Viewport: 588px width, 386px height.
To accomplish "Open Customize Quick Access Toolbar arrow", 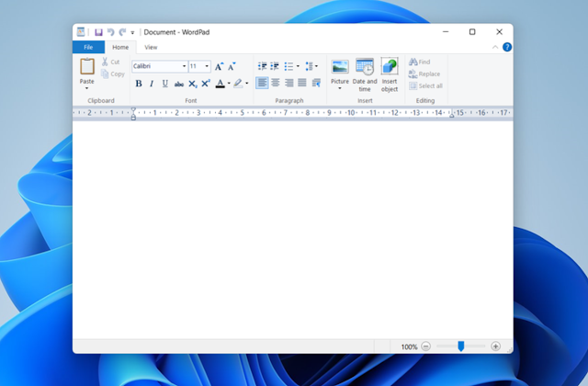I will click(x=132, y=33).
